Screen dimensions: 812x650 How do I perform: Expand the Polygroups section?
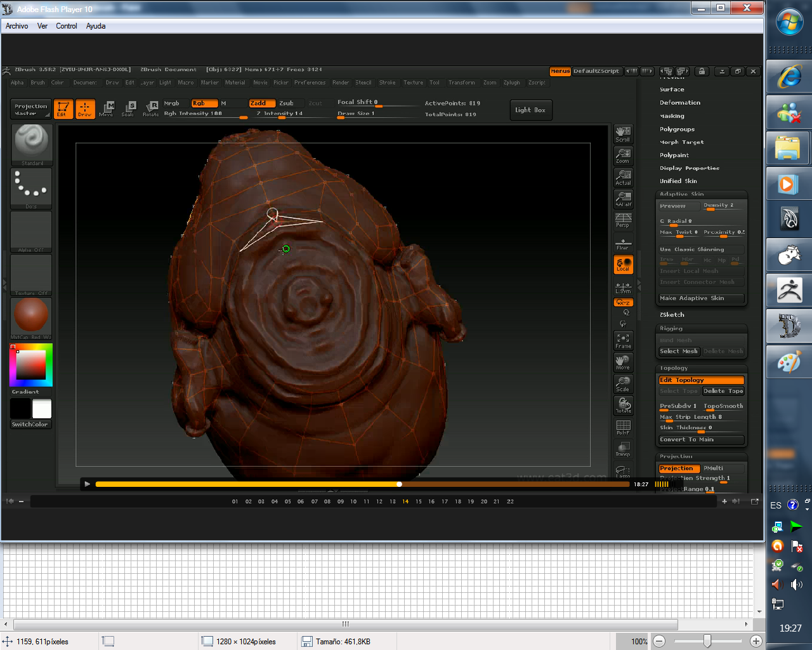pyautogui.click(x=677, y=129)
